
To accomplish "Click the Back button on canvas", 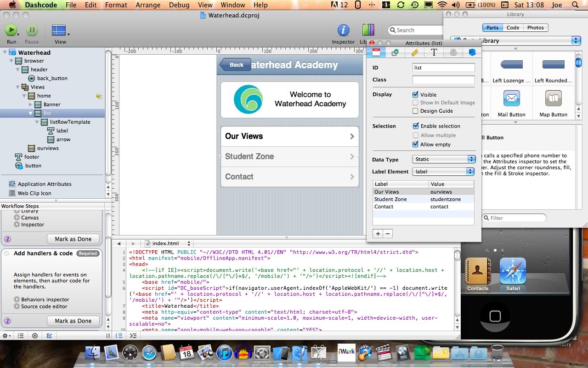I will pyautogui.click(x=235, y=65).
